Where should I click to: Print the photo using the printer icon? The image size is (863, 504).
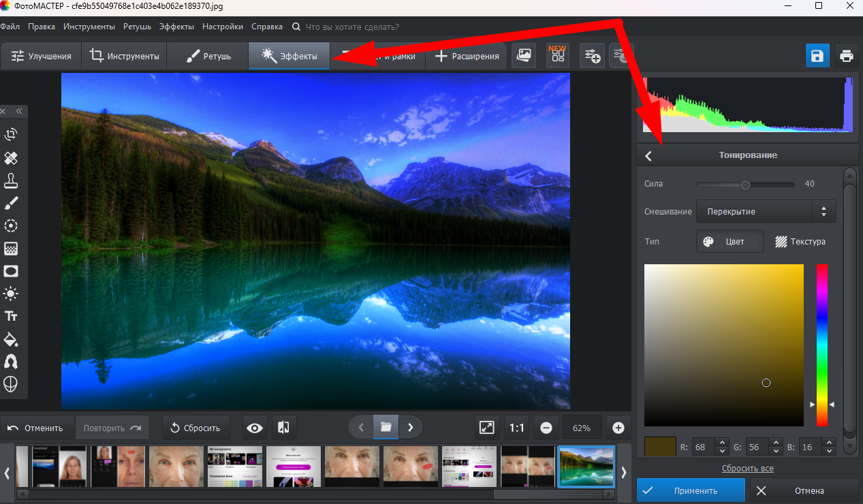[846, 56]
